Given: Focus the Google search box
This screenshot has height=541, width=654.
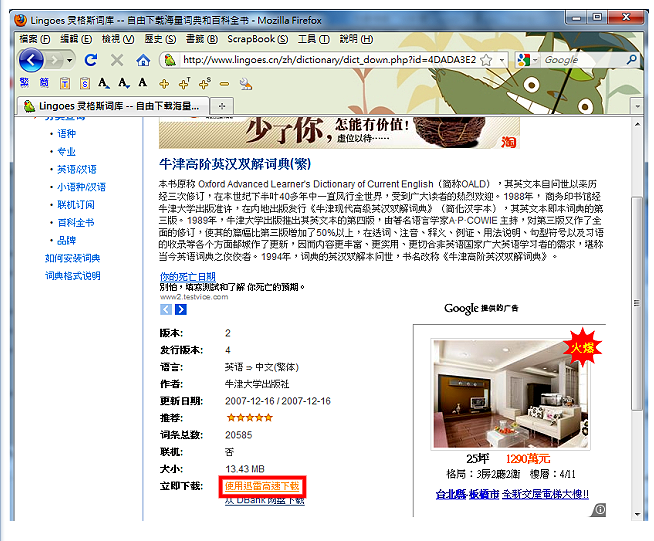Looking at the screenshot, I should [583, 60].
